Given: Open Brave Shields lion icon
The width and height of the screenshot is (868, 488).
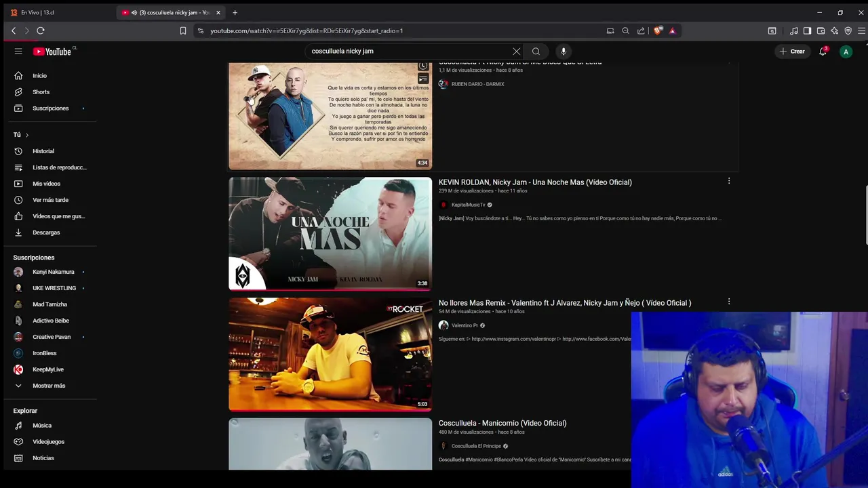Looking at the screenshot, I should coord(658,30).
